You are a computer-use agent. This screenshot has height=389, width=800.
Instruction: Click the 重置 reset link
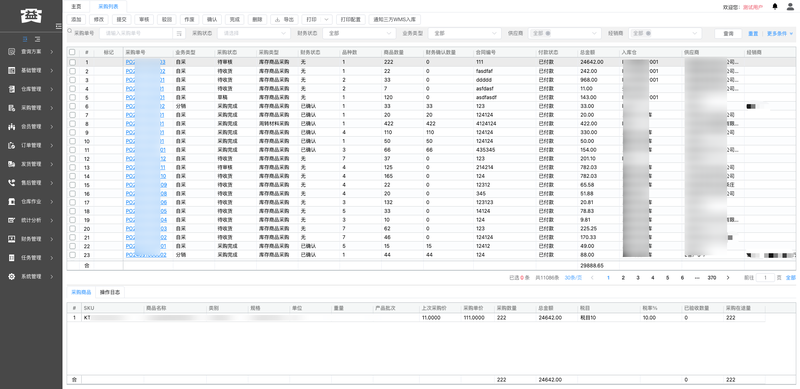753,33
